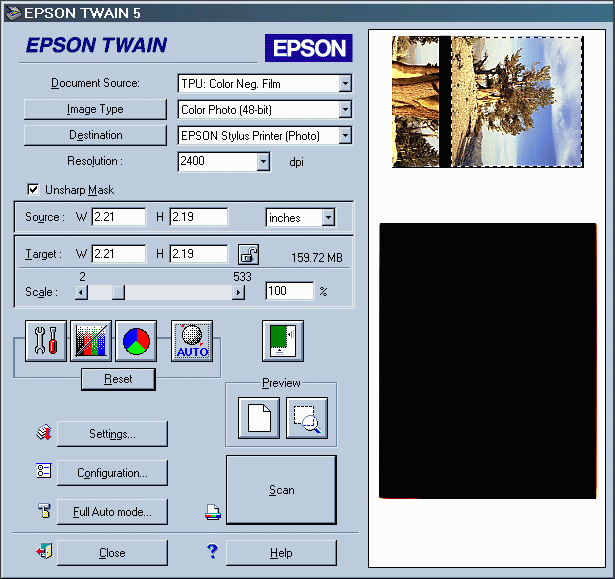Click the roller icon beside Full Auto mode
The width and height of the screenshot is (615, 579).
click(x=44, y=510)
